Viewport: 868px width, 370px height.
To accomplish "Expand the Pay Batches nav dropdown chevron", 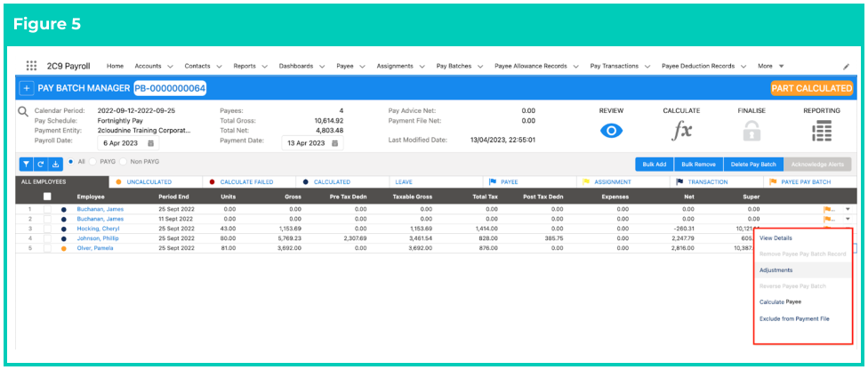I will point(480,67).
